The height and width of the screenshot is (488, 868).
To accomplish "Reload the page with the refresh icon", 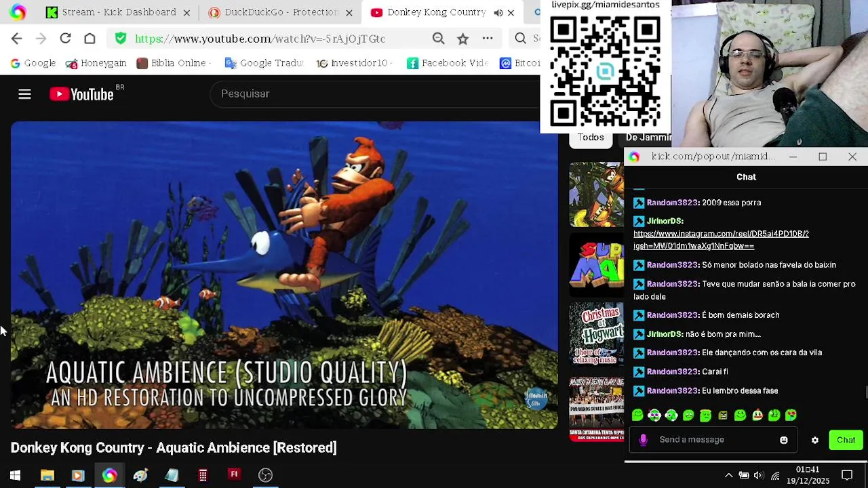I will [65, 39].
